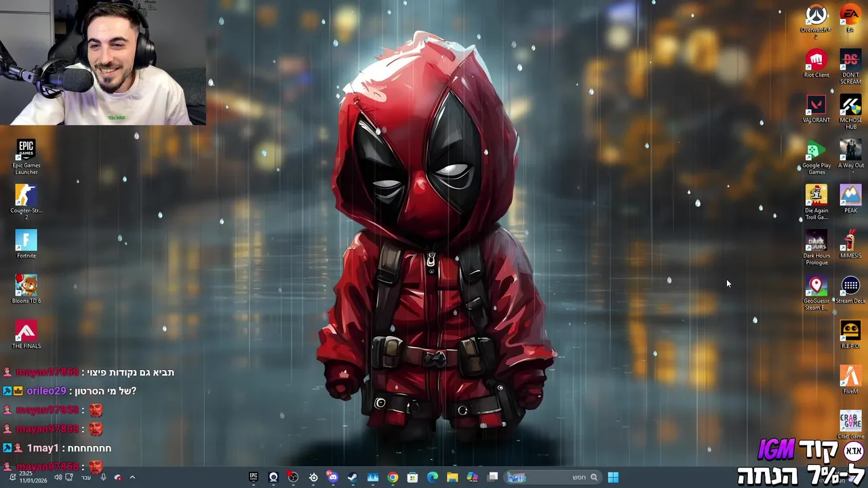
Task: Open File Explorer from the taskbar
Action: [x=452, y=477]
